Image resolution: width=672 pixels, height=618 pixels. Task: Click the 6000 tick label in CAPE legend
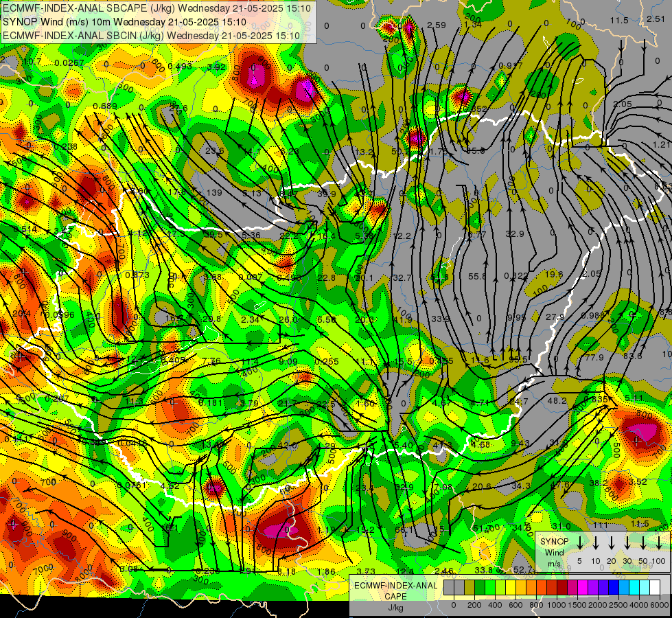point(660,605)
